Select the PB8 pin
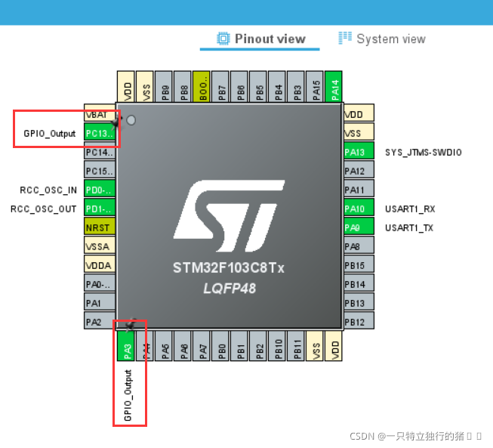Viewport: 493px width, 448px height. tap(183, 87)
